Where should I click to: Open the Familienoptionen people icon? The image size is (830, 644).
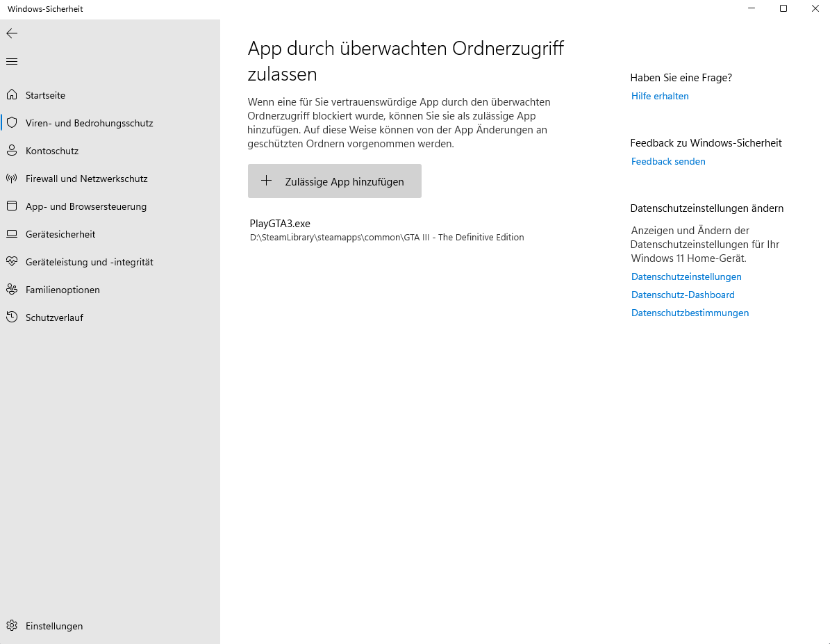12,289
